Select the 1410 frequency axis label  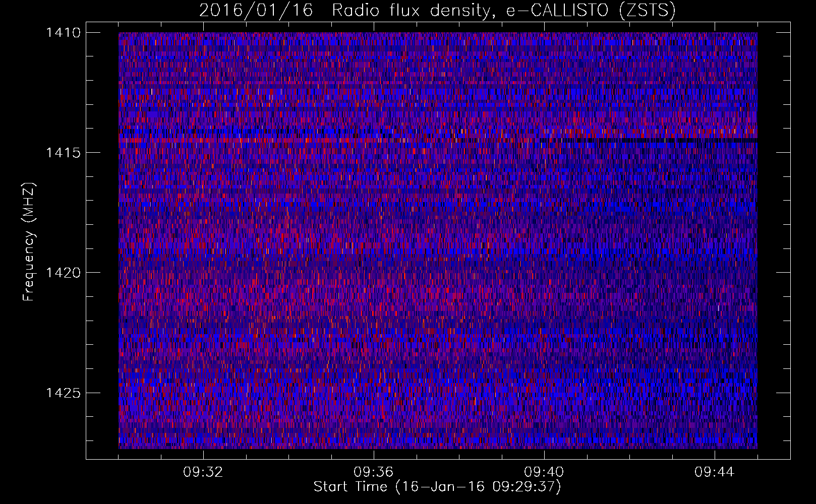click(x=63, y=33)
